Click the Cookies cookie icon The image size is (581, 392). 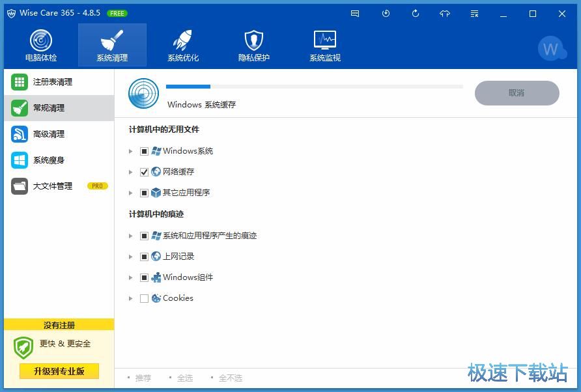156,298
